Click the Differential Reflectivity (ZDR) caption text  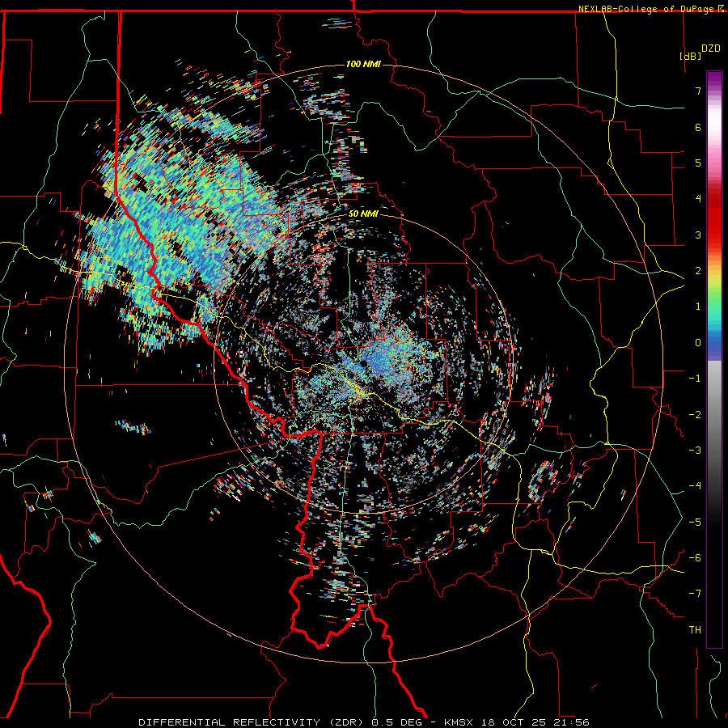click(252, 722)
